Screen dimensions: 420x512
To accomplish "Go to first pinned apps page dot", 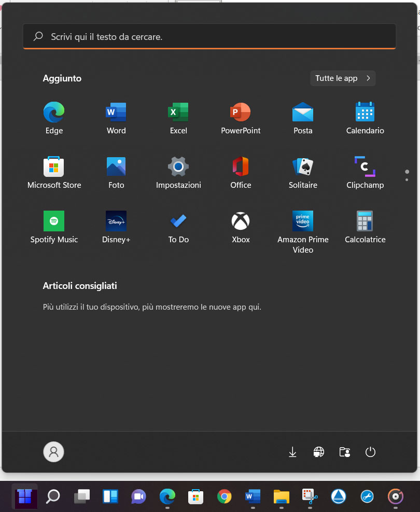I will (x=407, y=172).
